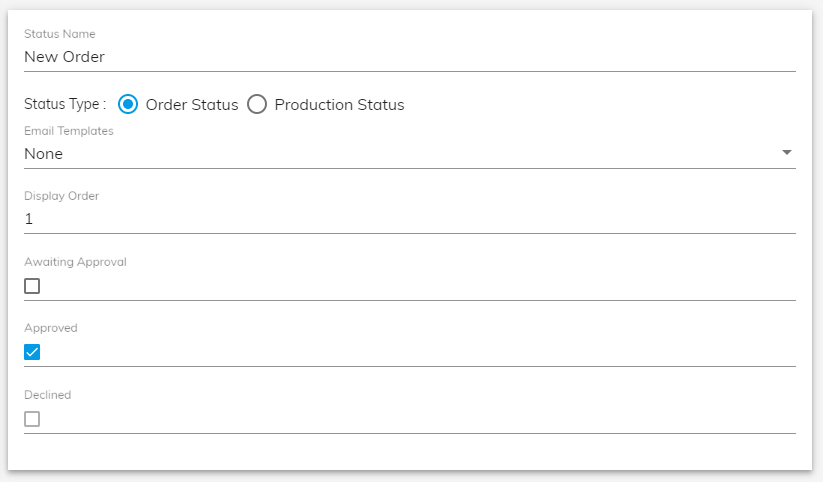Enable the Awaiting Approval checkbox
Image resolution: width=823 pixels, height=482 pixels.
click(x=32, y=286)
